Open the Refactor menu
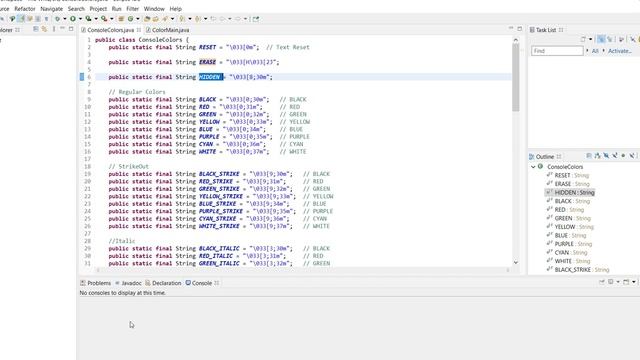 [x=25, y=9]
